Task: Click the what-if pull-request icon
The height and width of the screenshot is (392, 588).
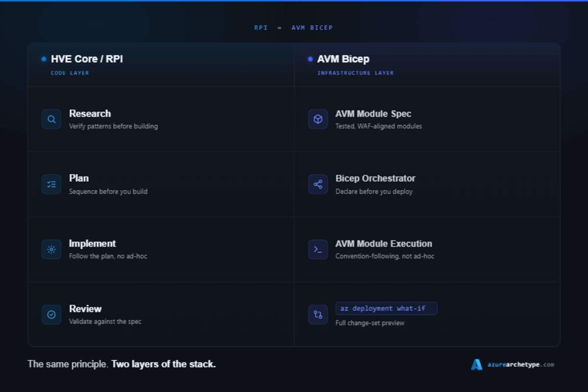Action: pyautogui.click(x=318, y=315)
